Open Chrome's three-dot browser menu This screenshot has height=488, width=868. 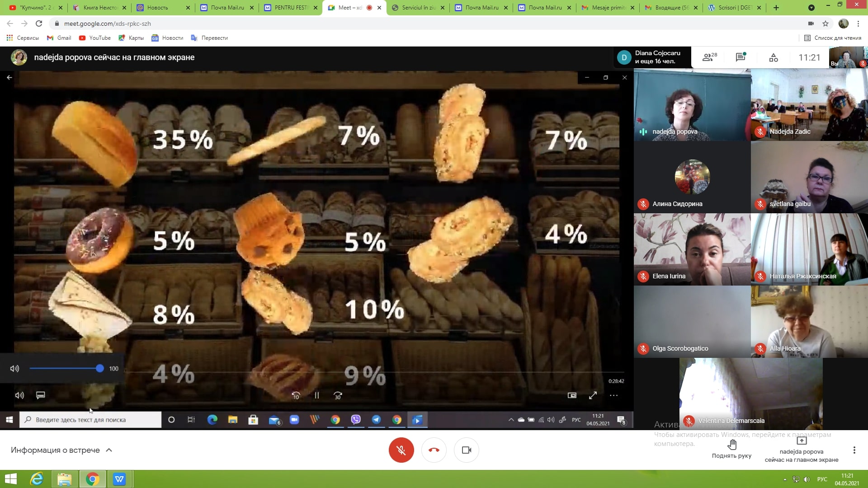click(x=858, y=23)
